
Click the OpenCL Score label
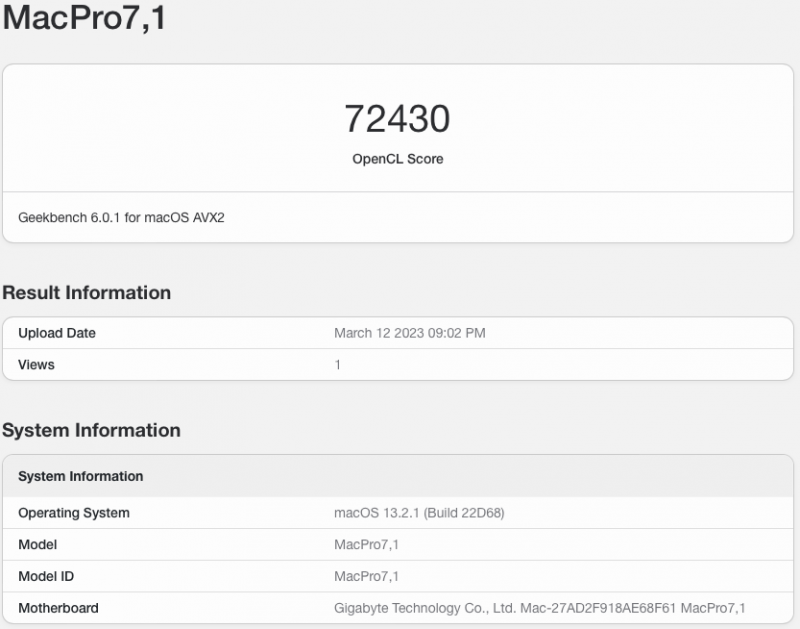pyautogui.click(x=399, y=158)
